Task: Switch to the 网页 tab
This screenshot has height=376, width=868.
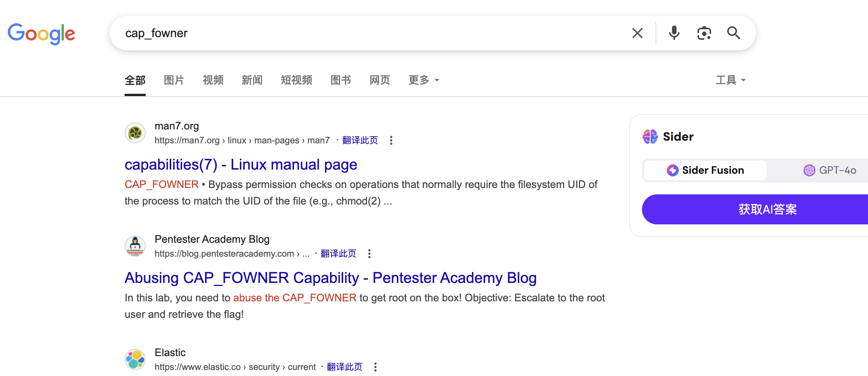Action: click(380, 80)
